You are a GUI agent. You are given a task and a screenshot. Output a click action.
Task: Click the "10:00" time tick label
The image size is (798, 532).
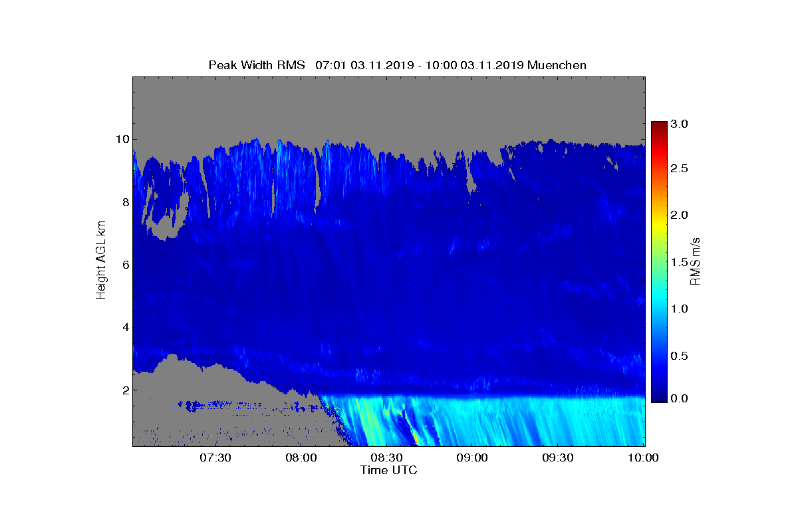(x=643, y=458)
